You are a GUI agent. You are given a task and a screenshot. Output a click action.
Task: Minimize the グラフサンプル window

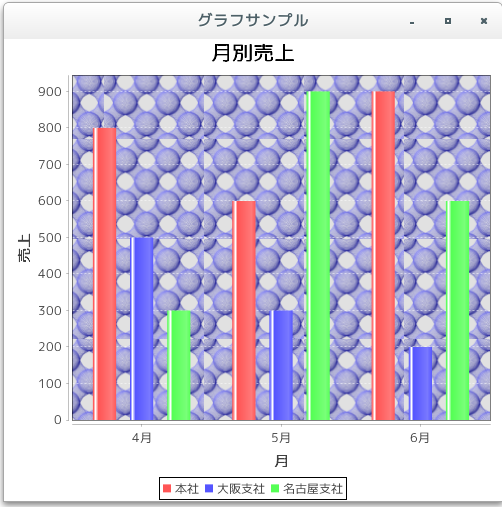(412, 22)
